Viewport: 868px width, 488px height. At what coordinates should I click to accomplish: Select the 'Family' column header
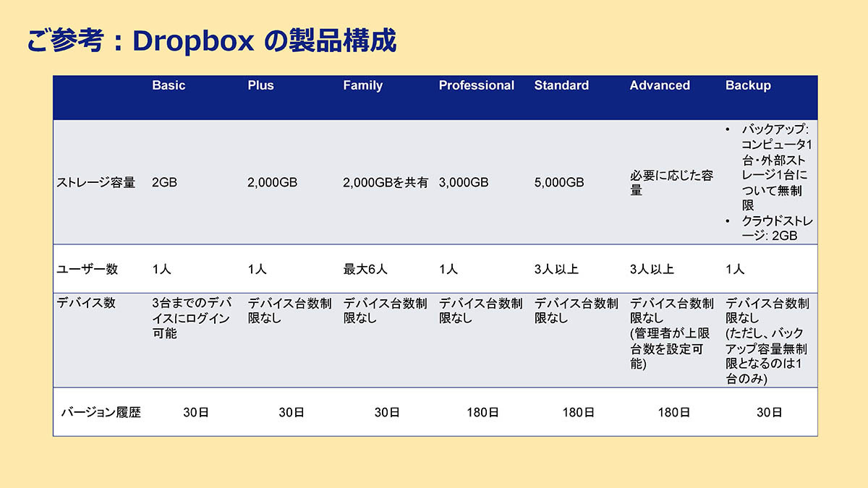pyautogui.click(x=362, y=85)
